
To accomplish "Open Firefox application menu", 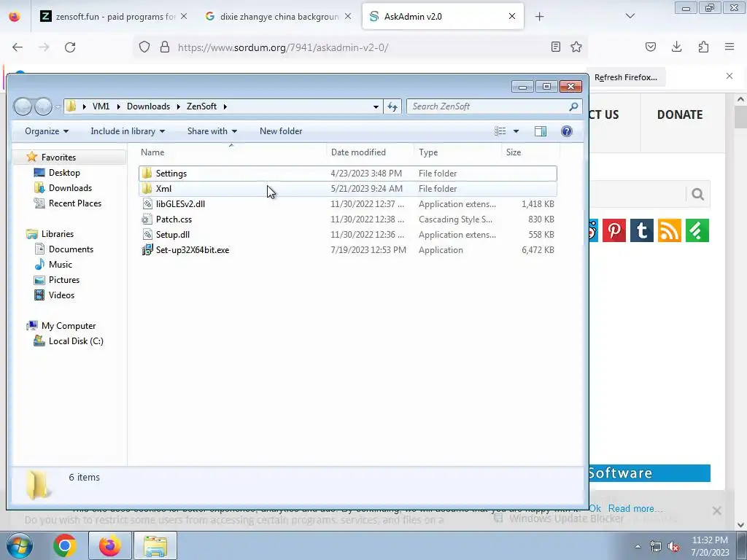I will (729, 47).
